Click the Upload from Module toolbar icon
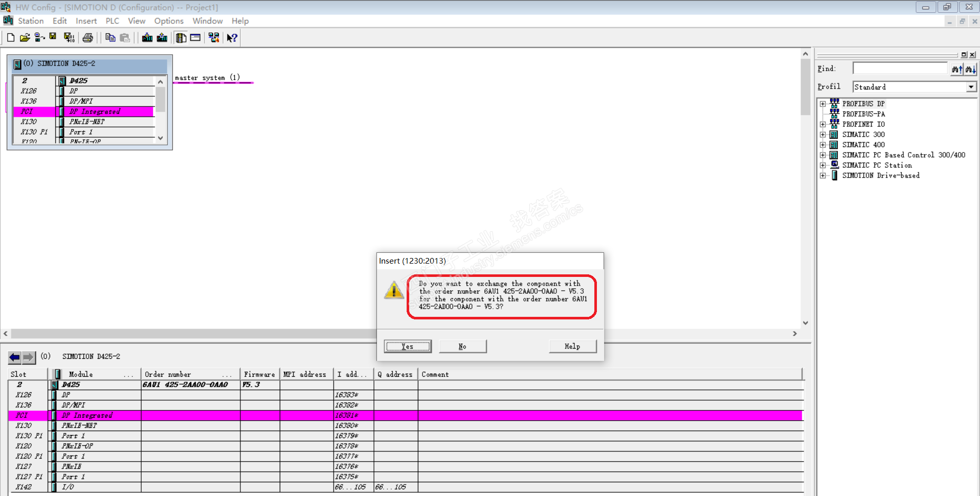The width and height of the screenshot is (980, 496). (162, 37)
